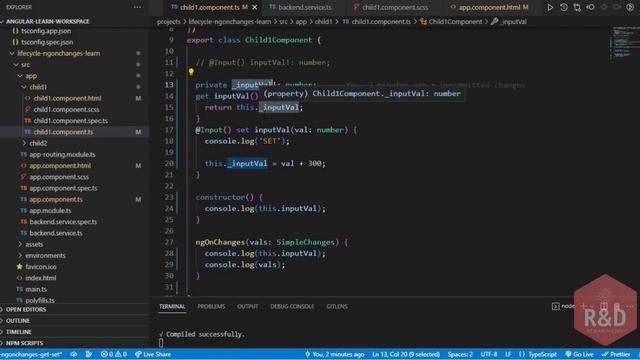Open app-routing.module.ts file
Image resolution: width=640 pixels, height=360 pixels.
tap(62, 154)
